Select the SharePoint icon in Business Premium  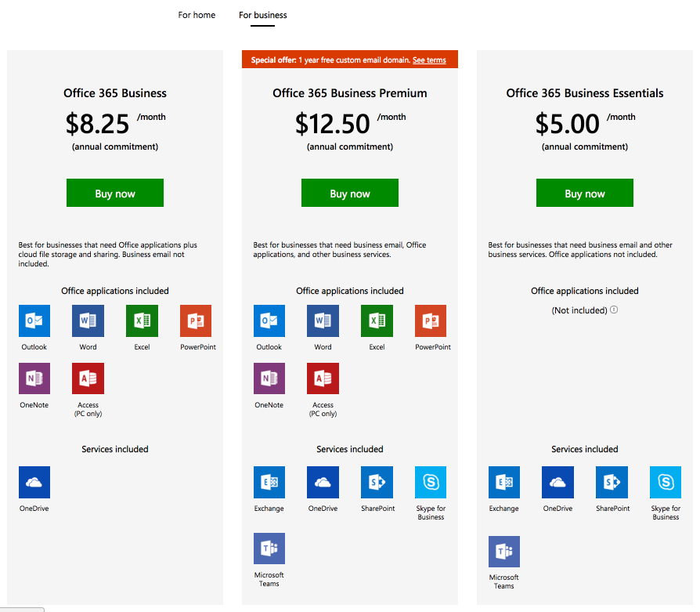pyautogui.click(x=377, y=481)
